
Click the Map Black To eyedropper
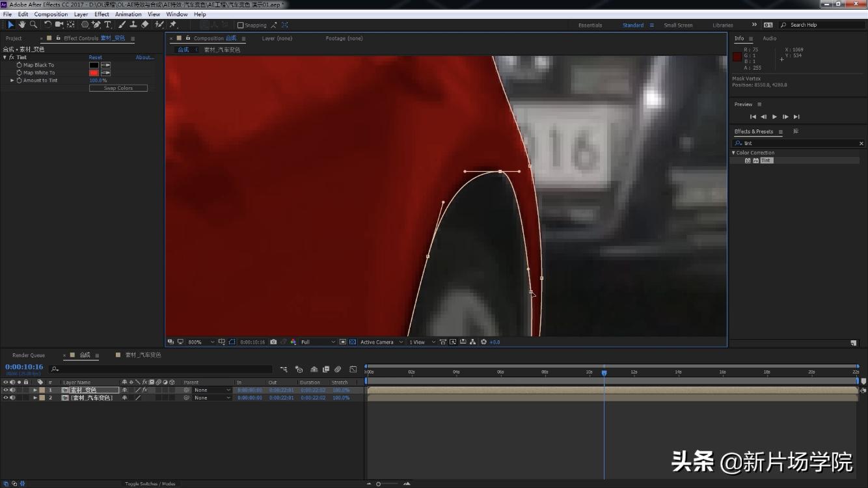click(105, 65)
